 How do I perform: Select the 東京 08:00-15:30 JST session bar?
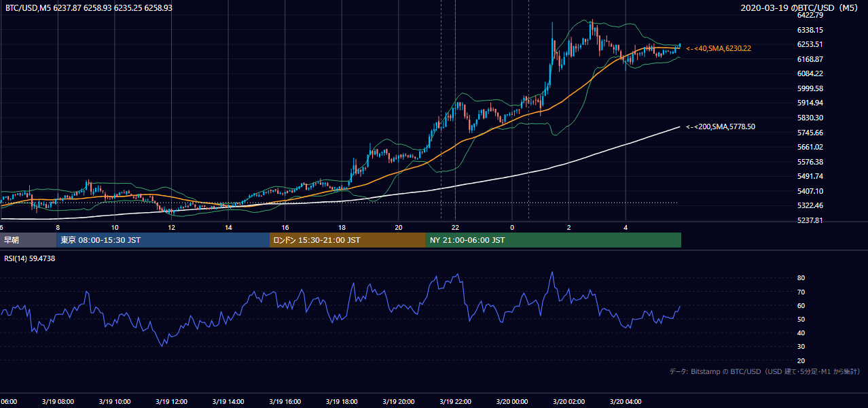coord(163,240)
